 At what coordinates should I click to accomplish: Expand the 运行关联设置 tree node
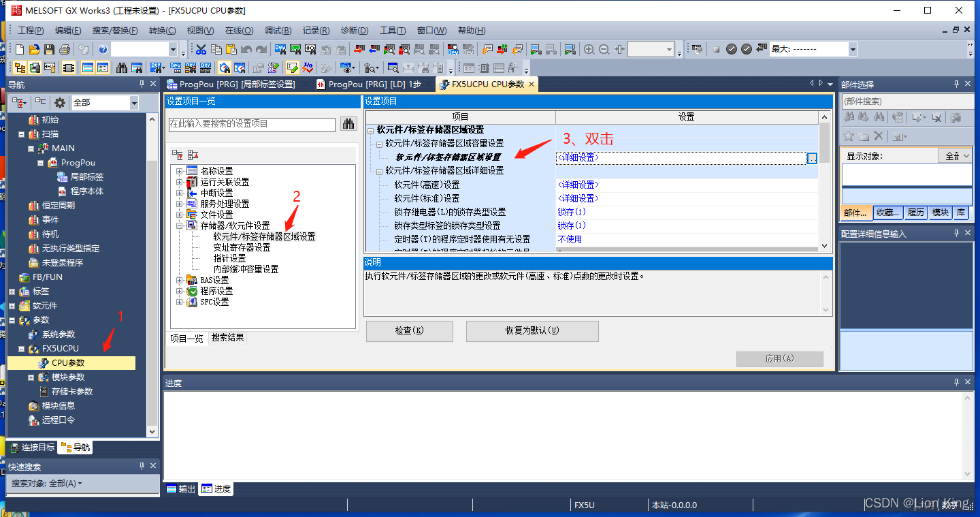tap(180, 182)
